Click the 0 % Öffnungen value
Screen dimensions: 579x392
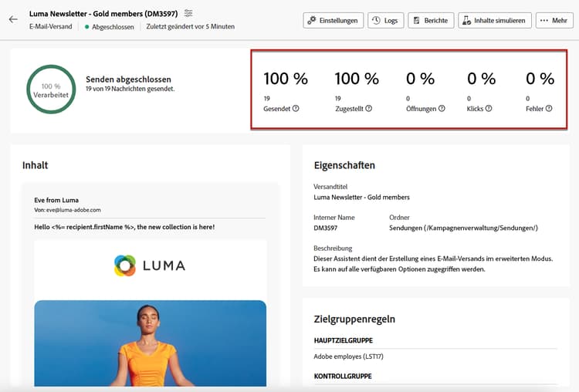(420, 79)
